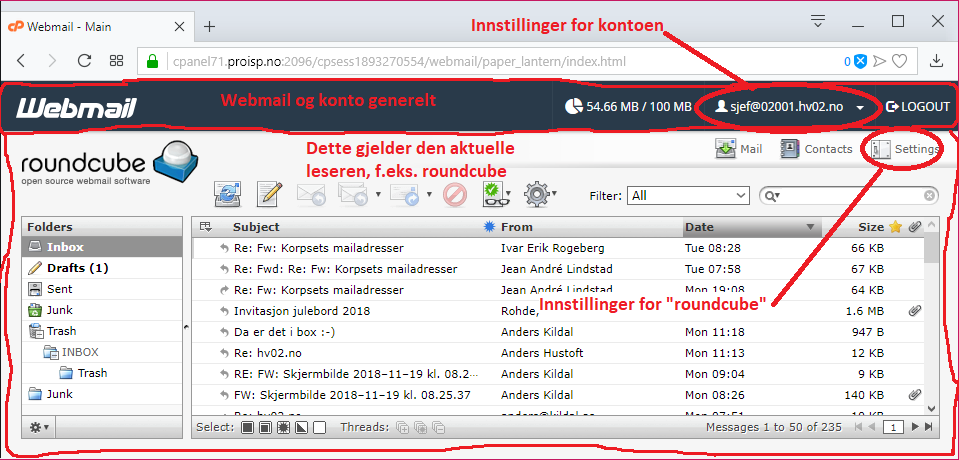The height and width of the screenshot is (460, 959).
Task: Sort messages by From column header
Action: click(517, 227)
